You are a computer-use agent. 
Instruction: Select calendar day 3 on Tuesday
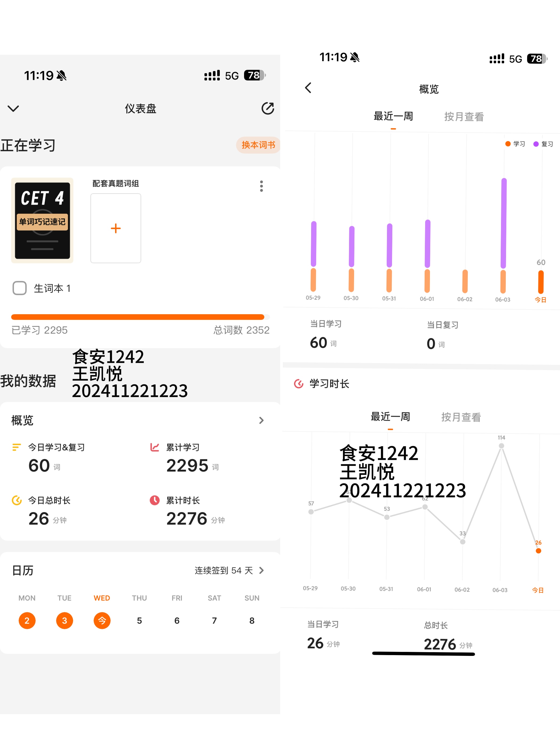(x=64, y=620)
